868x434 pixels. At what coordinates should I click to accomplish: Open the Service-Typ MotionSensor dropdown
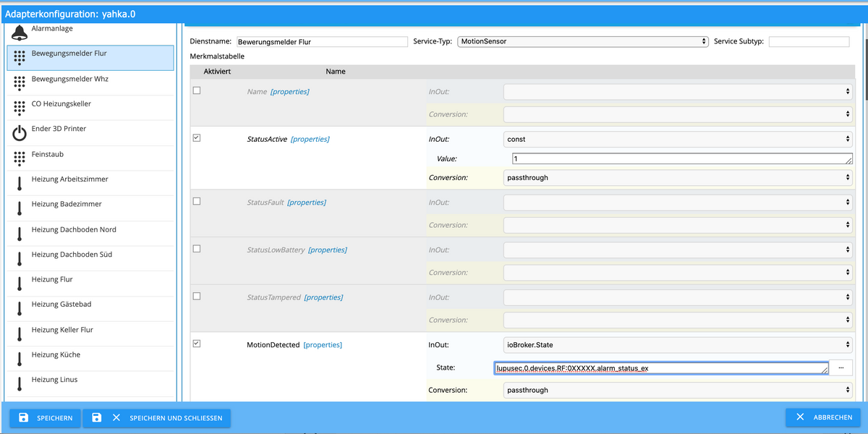583,42
